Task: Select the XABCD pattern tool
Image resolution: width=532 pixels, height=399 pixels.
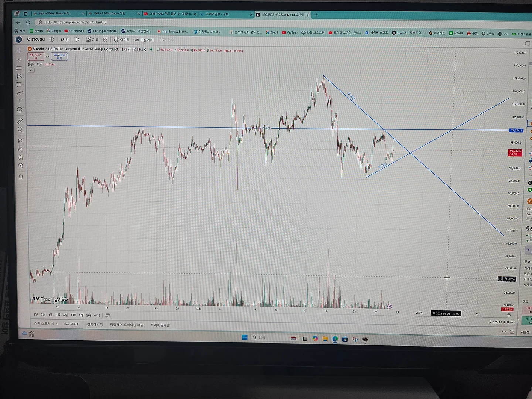Action: click(19, 76)
